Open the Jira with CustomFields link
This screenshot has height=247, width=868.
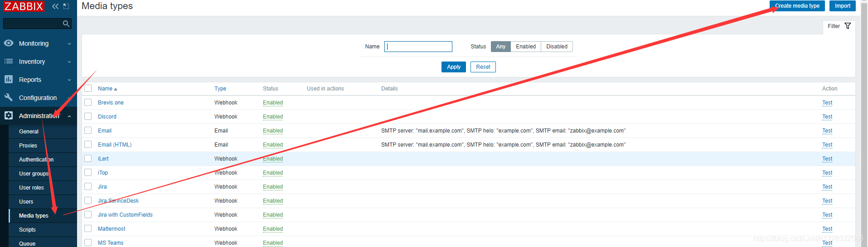click(x=125, y=215)
